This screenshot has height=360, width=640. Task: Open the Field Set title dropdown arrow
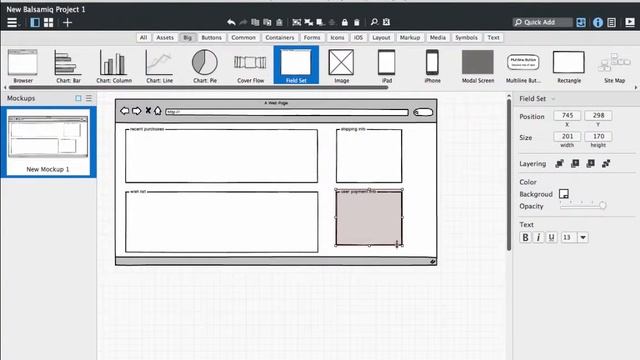click(x=553, y=99)
